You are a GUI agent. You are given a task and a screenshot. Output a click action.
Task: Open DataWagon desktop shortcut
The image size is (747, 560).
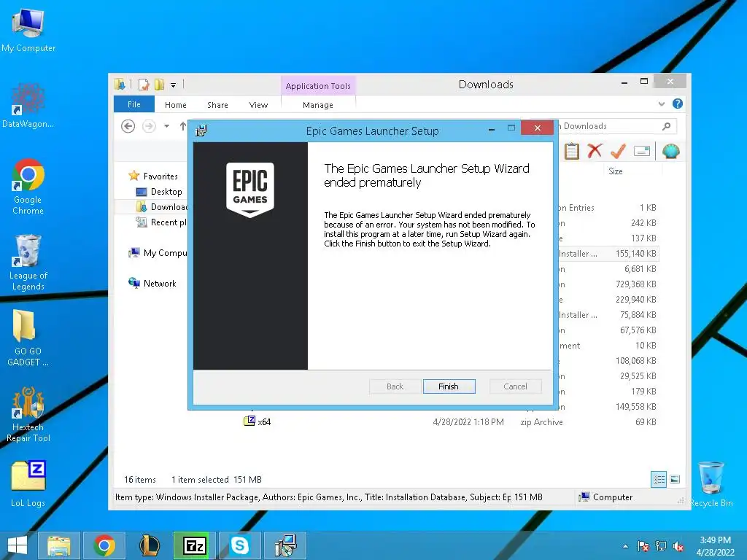pos(28,105)
